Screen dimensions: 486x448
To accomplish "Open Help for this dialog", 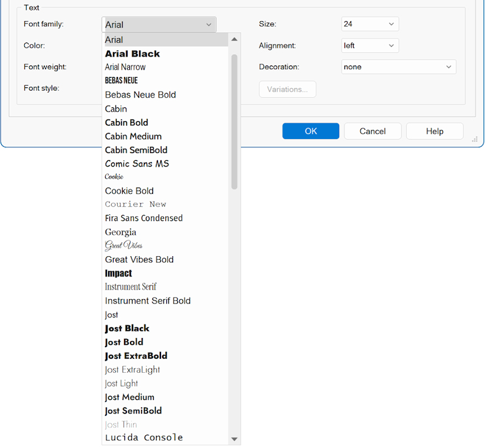I will pyautogui.click(x=434, y=131).
